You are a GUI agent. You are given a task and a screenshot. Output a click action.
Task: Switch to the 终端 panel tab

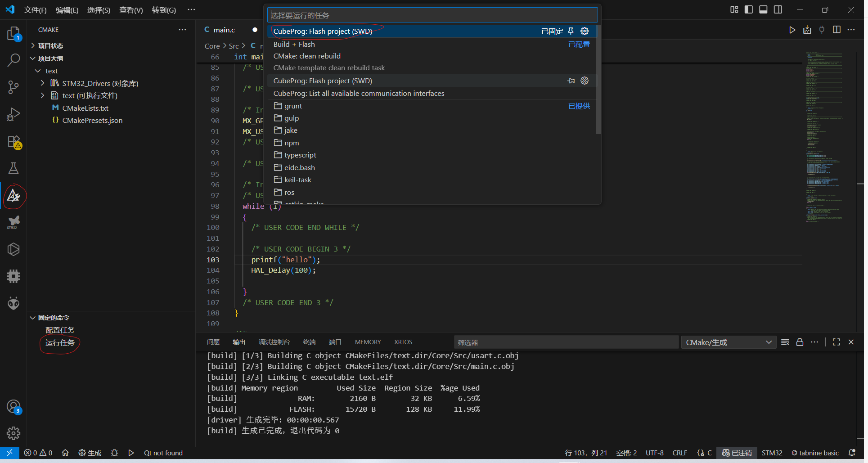[x=309, y=342]
